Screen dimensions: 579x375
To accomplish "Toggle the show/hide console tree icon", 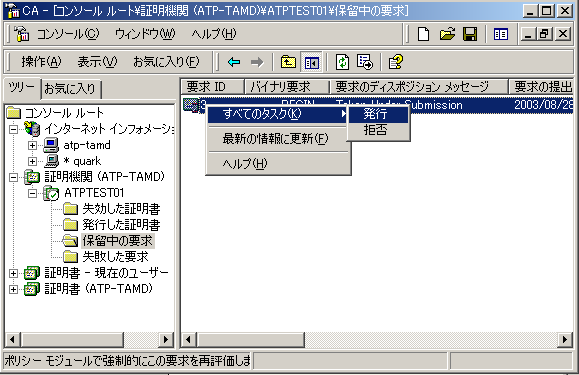I will pos(311,62).
